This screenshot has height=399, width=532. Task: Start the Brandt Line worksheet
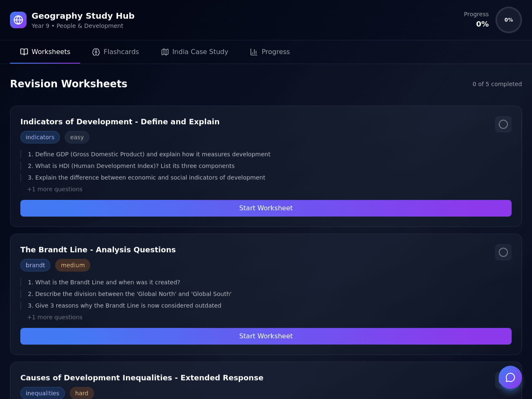tap(266, 336)
